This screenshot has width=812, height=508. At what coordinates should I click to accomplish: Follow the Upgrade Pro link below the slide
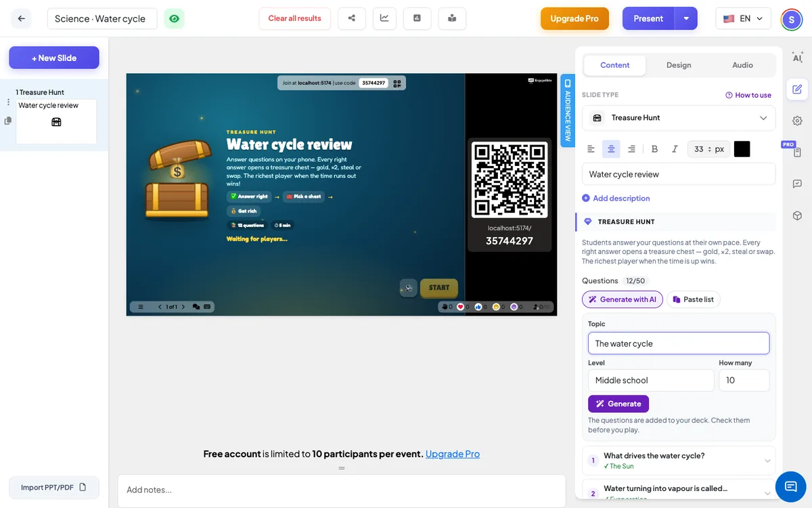click(x=453, y=454)
